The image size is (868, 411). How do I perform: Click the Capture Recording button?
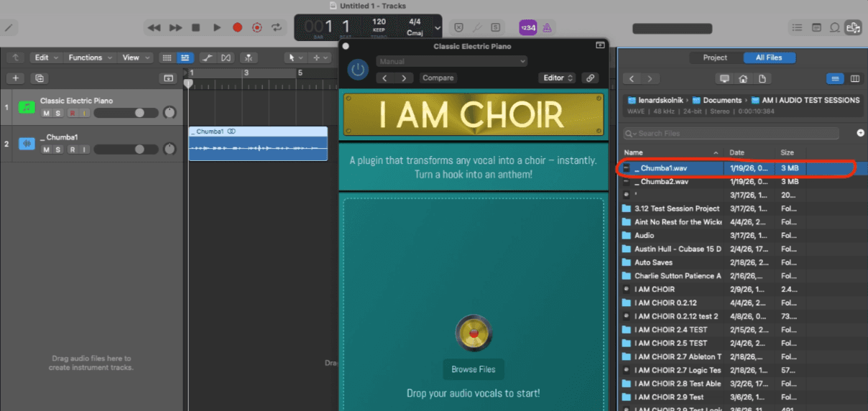pyautogui.click(x=257, y=27)
